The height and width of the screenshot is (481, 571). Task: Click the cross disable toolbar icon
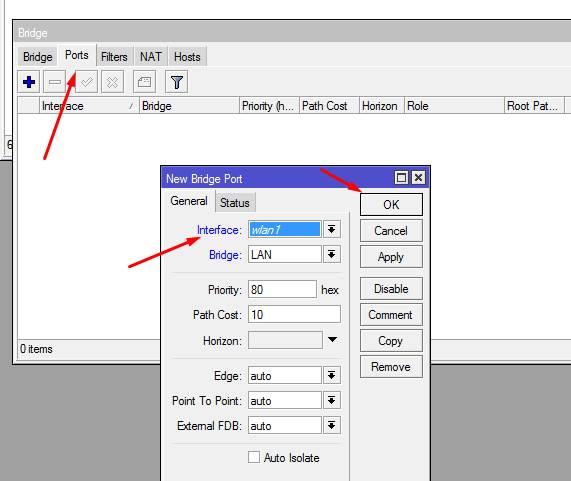click(x=113, y=82)
